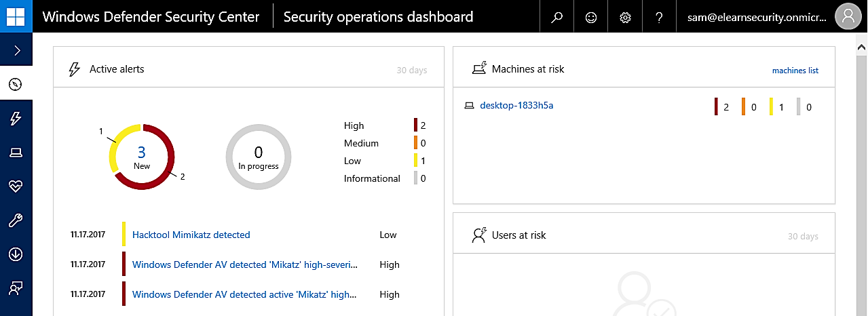Open machine desktop-1833h5a
This screenshot has width=868, height=316.
pos(517,105)
